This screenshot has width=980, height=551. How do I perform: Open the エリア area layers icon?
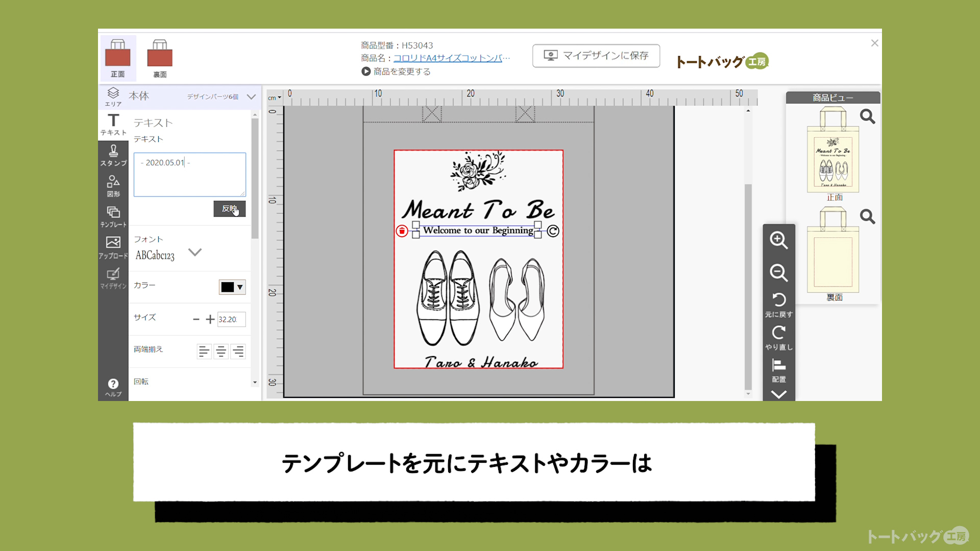[x=113, y=96]
